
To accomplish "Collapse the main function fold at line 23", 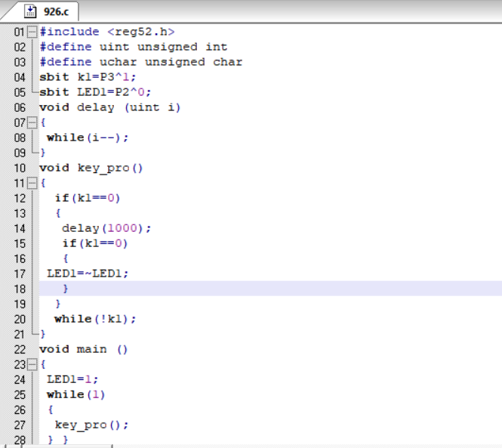I will point(32,365).
